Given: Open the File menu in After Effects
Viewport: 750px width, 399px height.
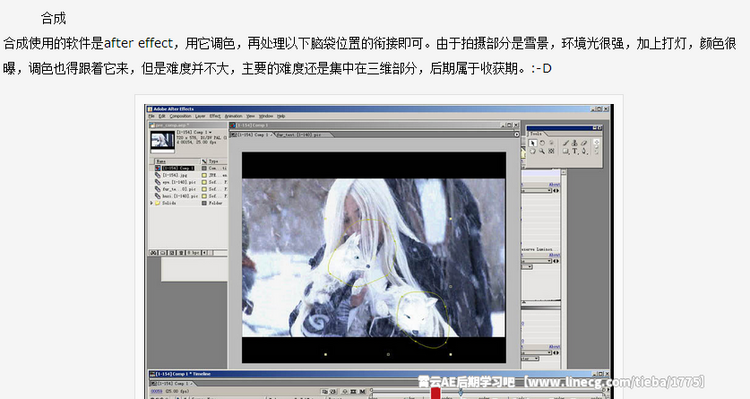Looking at the screenshot, I should coord(151,116).
